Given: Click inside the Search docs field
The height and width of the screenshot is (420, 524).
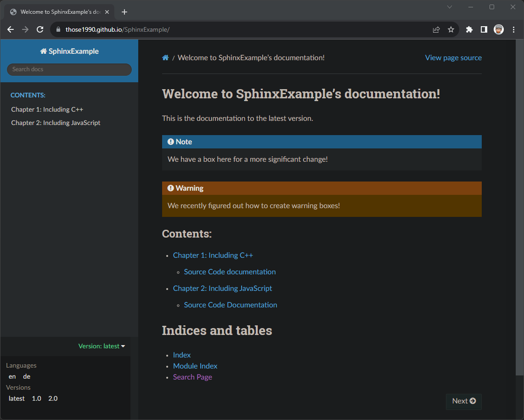Looking at the screenshot, I should tap(69, 69).
